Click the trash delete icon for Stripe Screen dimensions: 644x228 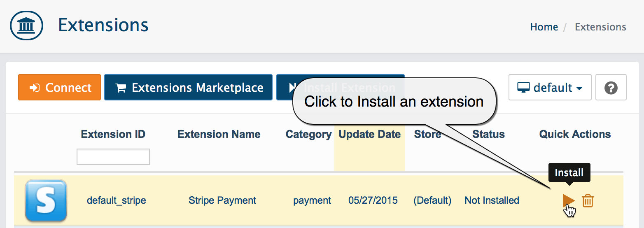pos(588,201)
